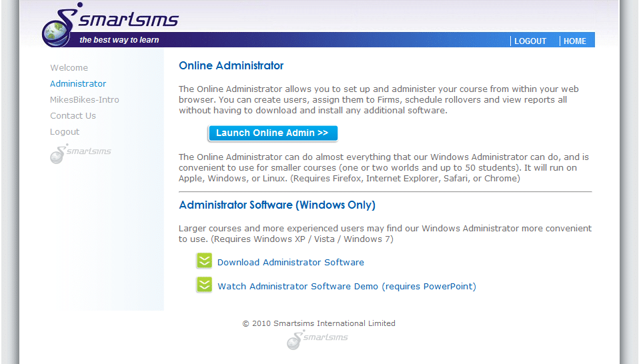
Task: Click the "the best way to learn" tagline
Action: (119, 40)
